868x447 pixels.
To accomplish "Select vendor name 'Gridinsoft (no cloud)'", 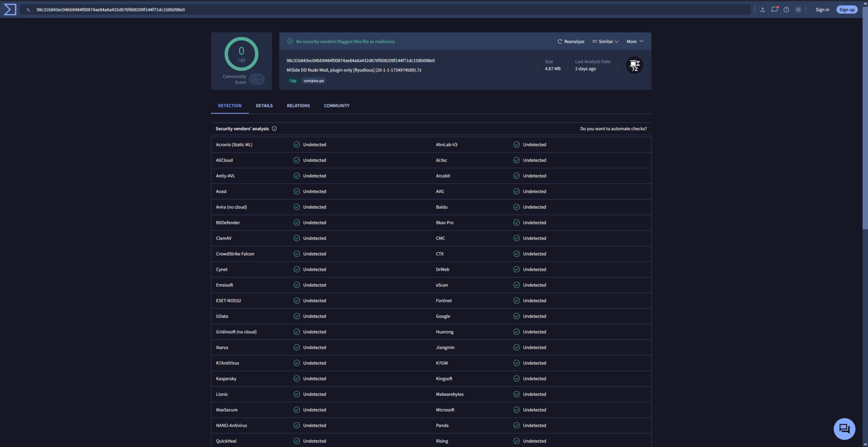I will [x=236, y=332].
